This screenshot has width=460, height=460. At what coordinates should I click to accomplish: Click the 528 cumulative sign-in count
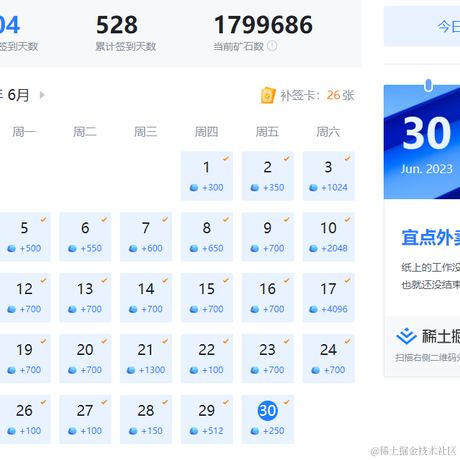(117, 25)
